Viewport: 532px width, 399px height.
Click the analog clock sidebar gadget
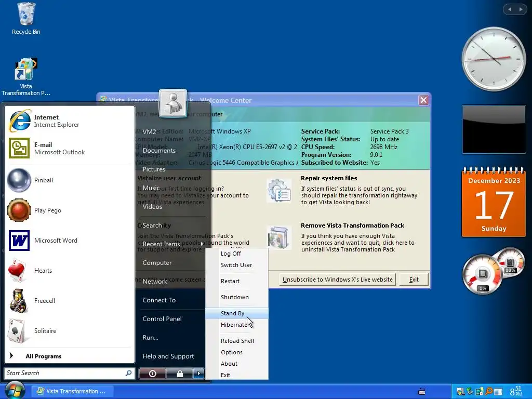(x=494, y=59)
